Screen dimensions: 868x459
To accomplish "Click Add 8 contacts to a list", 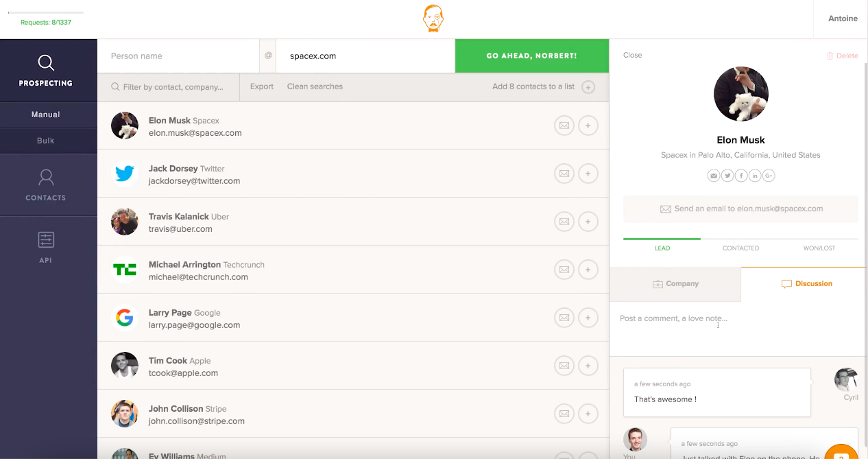I will point(533,86).
